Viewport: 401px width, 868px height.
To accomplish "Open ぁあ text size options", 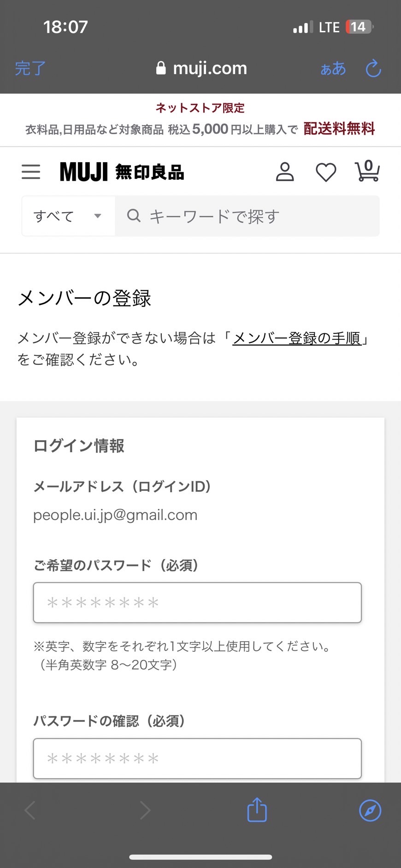I will click(333, 69).
